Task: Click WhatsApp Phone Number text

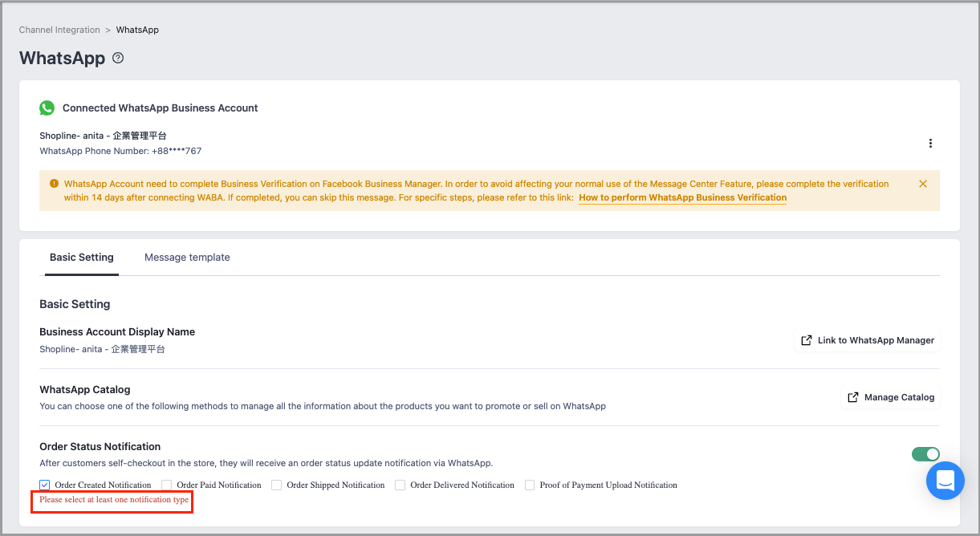Action: click(x=120, y=151)
